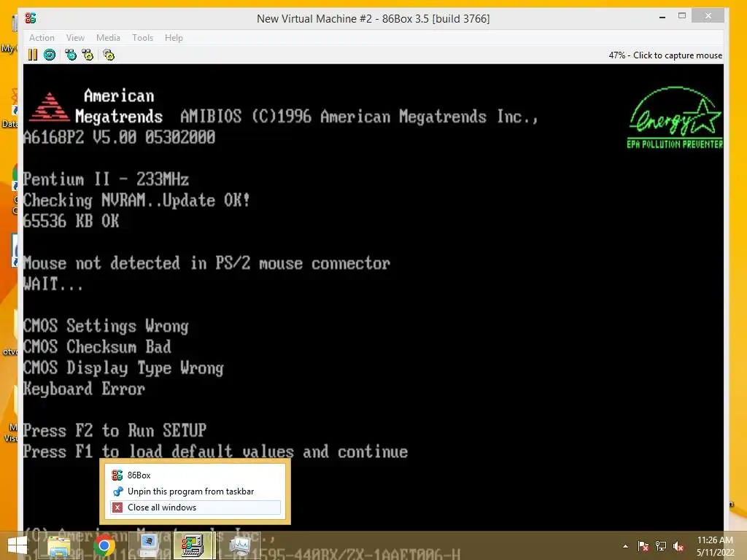Open the network tray icon

pos(661,547)
